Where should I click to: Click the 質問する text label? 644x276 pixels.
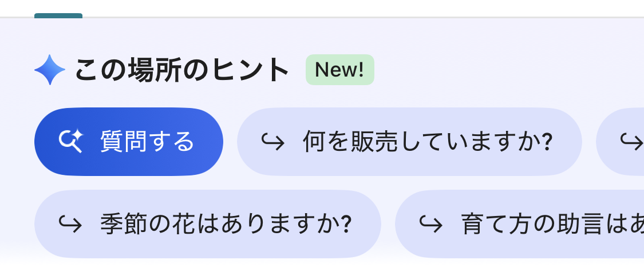[x=147, y=141]
